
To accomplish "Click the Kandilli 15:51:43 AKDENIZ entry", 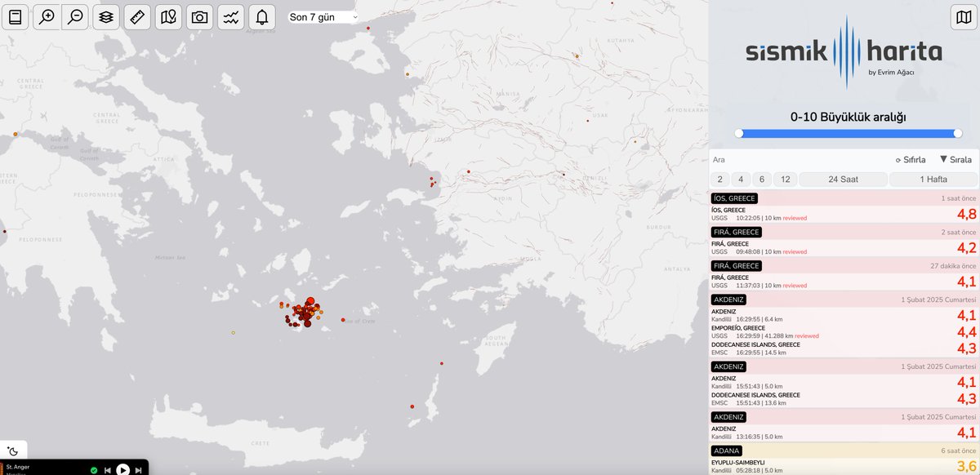I will pyautogui.click(x=844, y=382).
